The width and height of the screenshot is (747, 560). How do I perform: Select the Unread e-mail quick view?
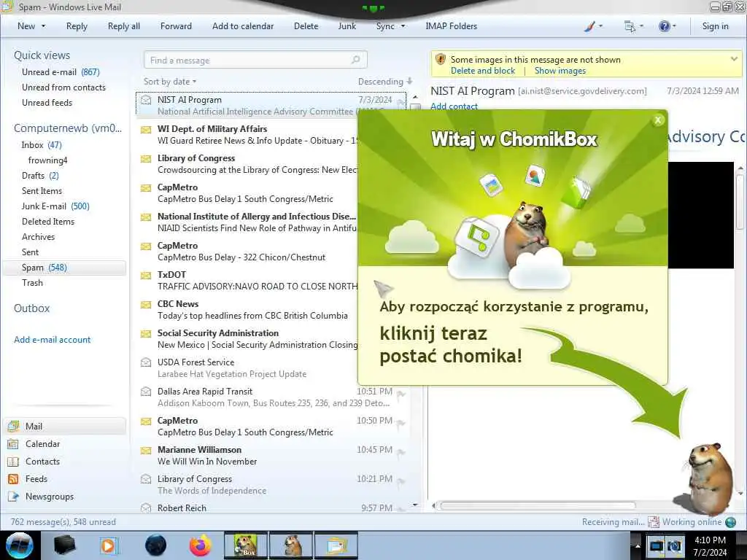pos(61,72)
